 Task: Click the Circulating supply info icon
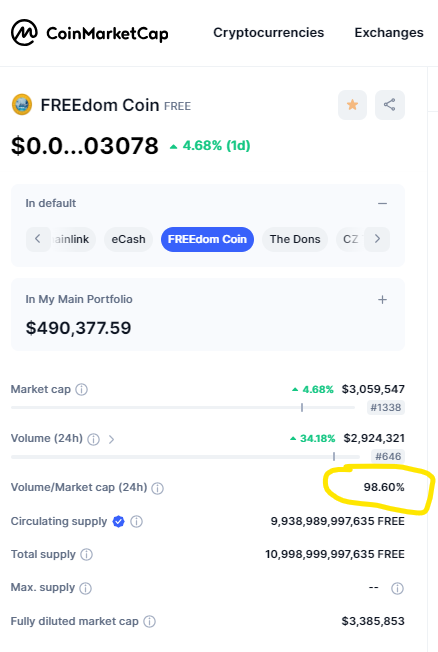[136, 521]
